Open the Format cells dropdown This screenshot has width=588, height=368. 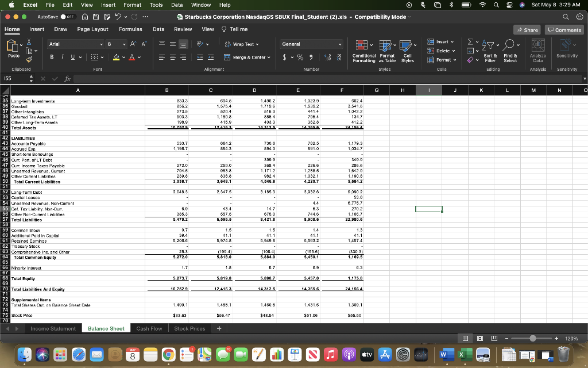(443, 60)
